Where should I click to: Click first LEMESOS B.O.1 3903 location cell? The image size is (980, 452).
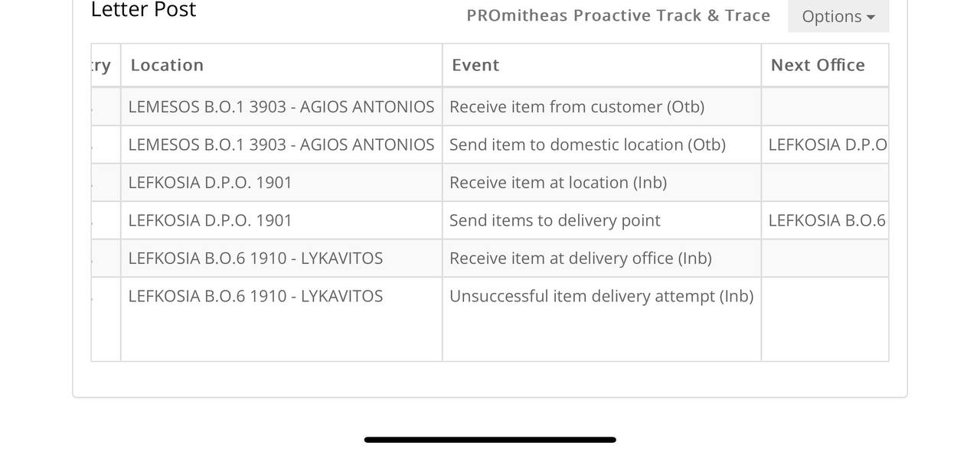(281, 106)
